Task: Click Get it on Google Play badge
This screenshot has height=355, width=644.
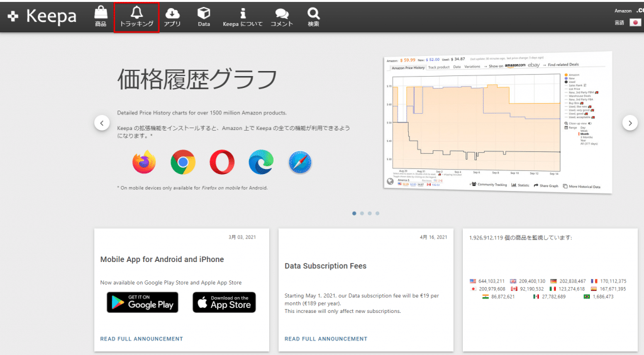Action: [142, 302]
